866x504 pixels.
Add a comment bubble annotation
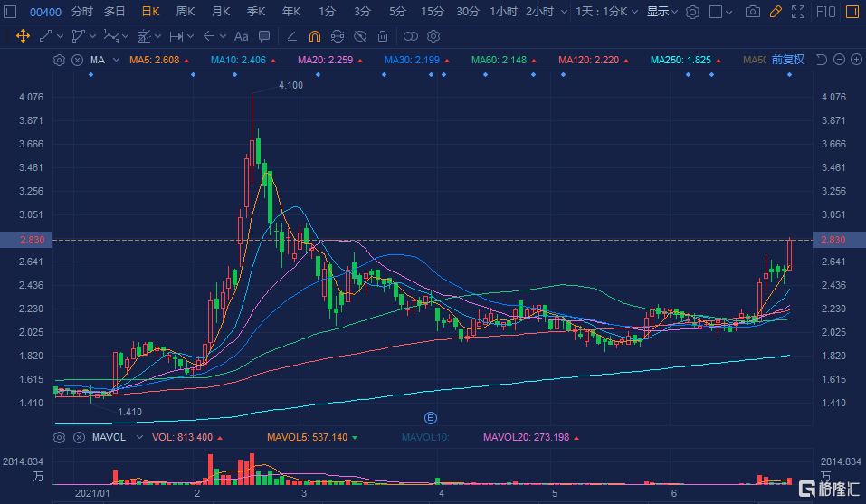tap(263, 36)
